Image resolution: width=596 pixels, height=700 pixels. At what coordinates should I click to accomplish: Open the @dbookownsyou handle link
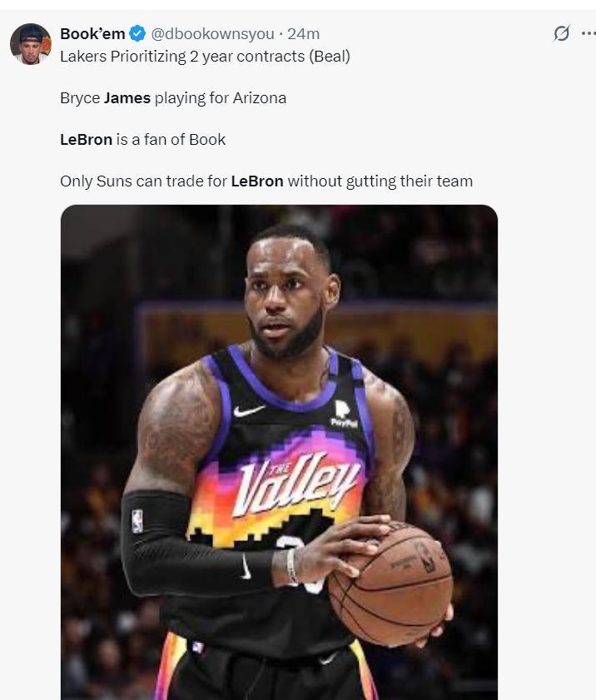(212, 33)
